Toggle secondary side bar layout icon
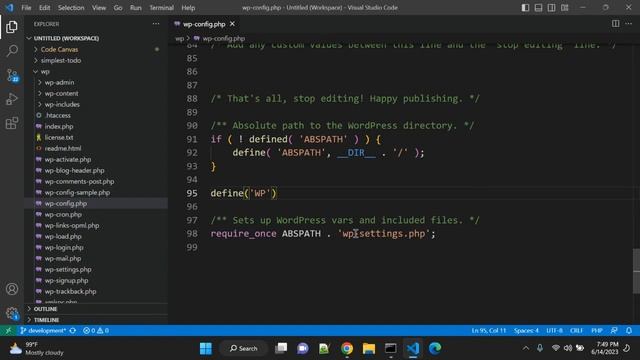This screenshot has height=360, width=640. pos(551,7)
